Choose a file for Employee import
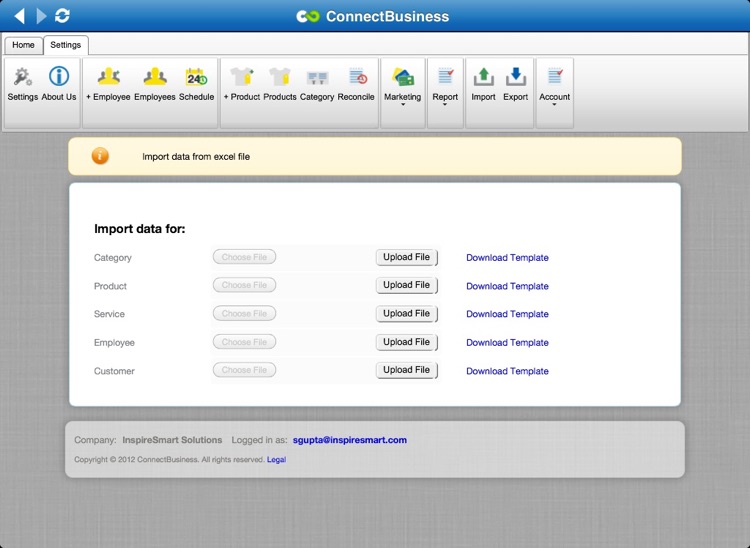Viewport: 750px width, 548px height. click(244, 342)
